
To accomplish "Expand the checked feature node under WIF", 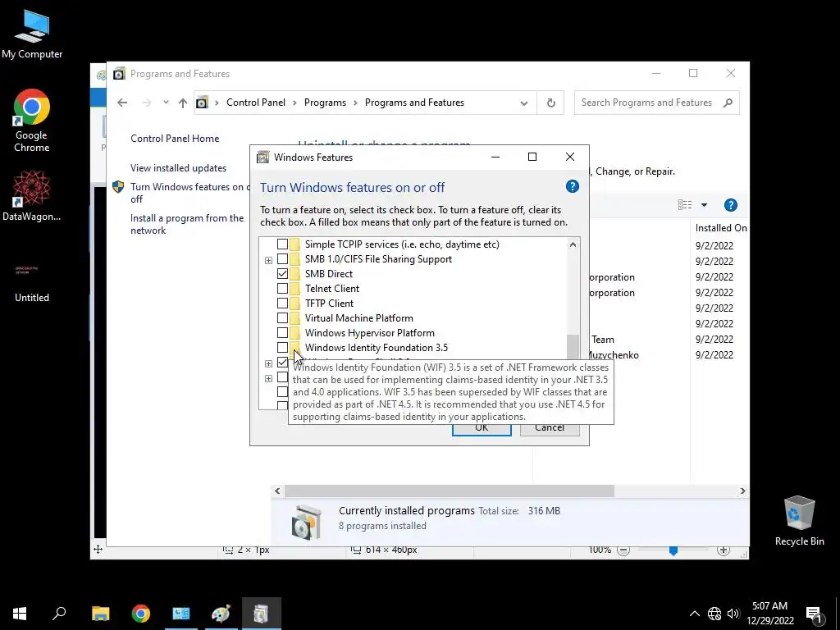I will (268, 363).
